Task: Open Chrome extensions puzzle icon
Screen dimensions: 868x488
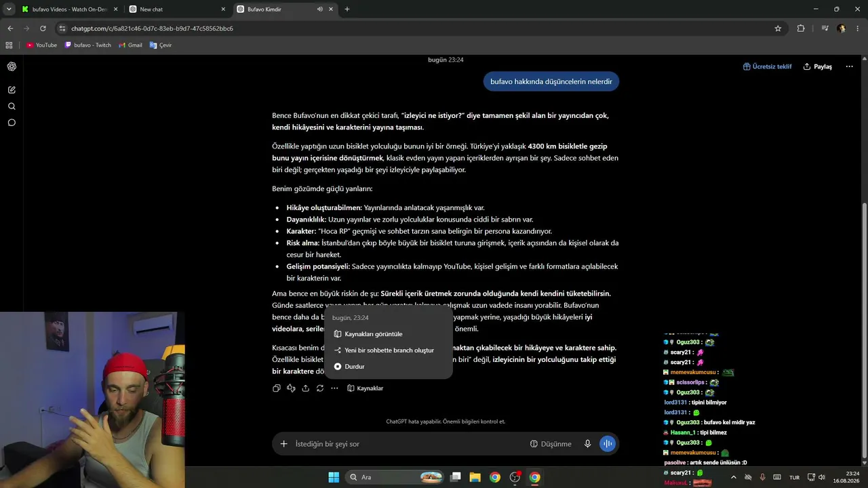Action: [801, 28]
